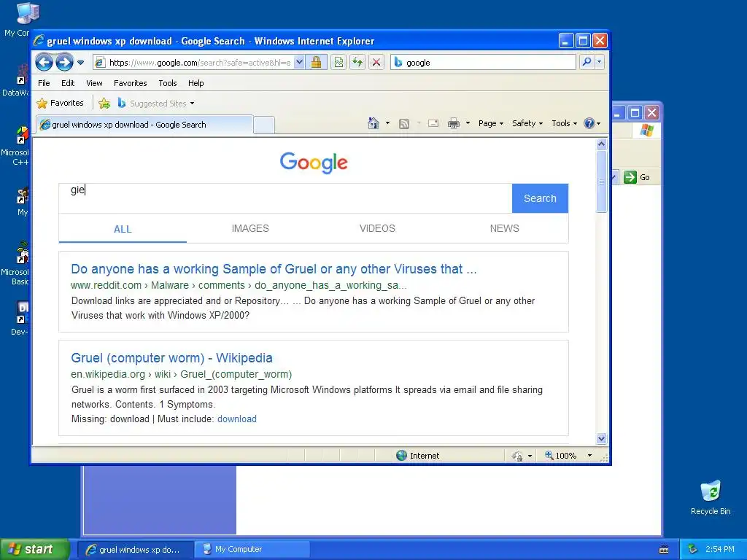747x560 pixels.
Task: Open the File menu
Action: [x=44, y=83]
